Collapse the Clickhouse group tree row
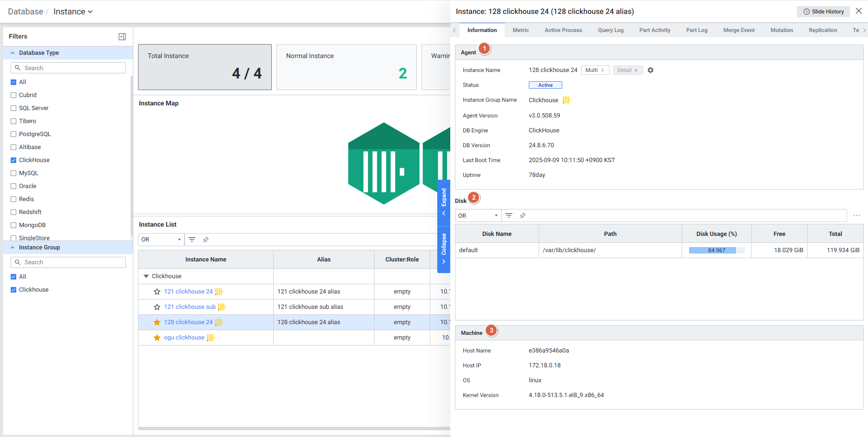This screenshot has width=868, height=437. [146, 276]
